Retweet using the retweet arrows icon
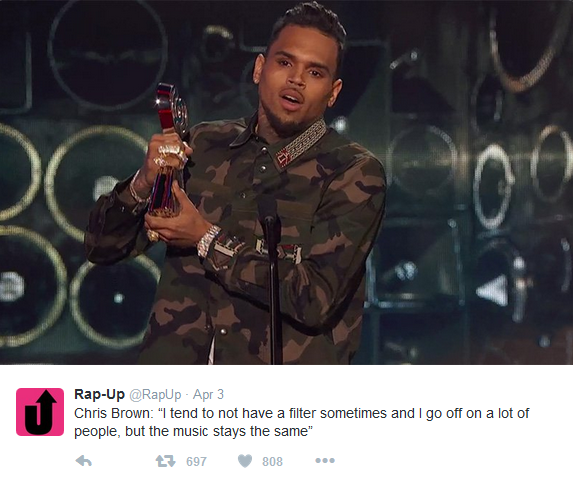Screen dimensions: 573x490 pyautogui.click(x=166, y=461)
